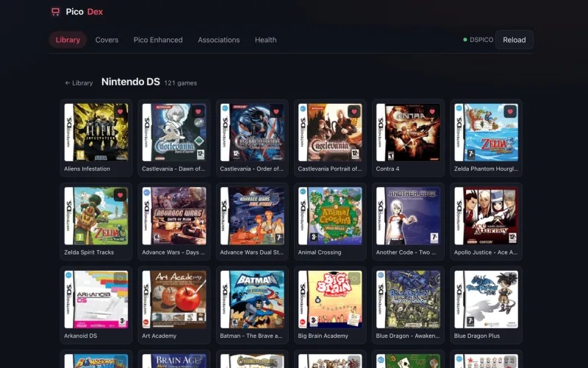Open the partially visible Brain Age cover
Viewport: 588px width, 368px height.
coord(174,361)
